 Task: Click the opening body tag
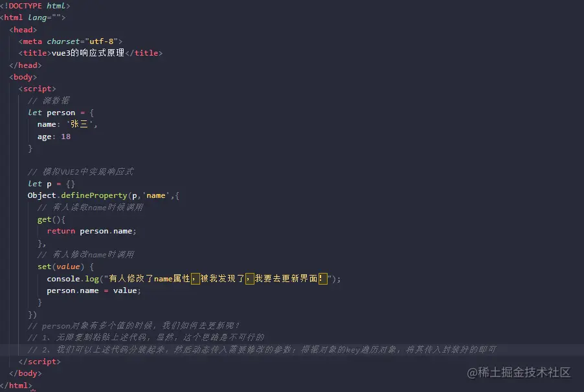[x=23, y=77]
